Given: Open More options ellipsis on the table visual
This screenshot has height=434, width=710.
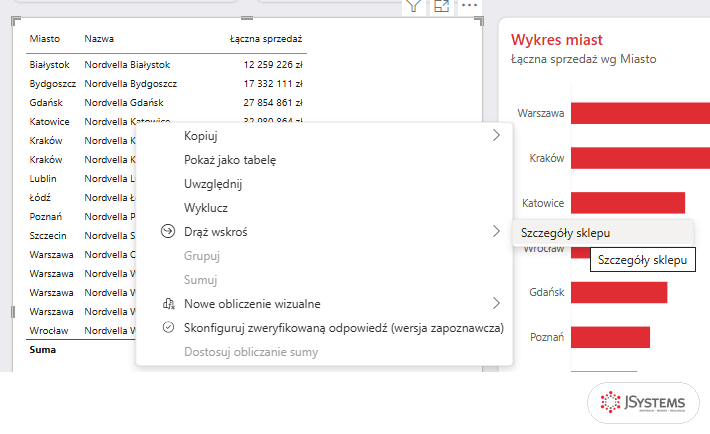Looking at the screenshot, I should coord(470,5).
